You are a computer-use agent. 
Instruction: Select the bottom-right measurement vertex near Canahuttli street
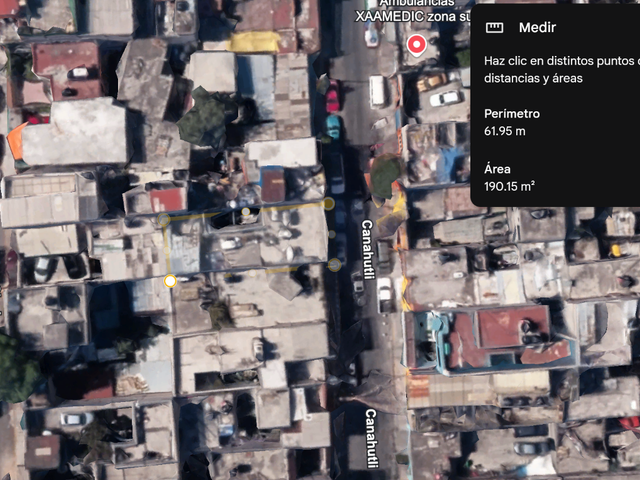335,265
